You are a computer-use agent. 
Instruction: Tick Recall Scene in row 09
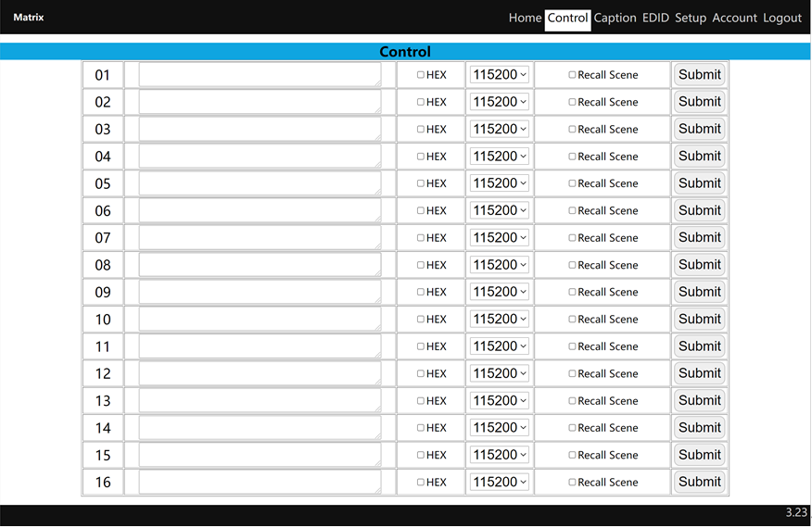coord(572,292)
